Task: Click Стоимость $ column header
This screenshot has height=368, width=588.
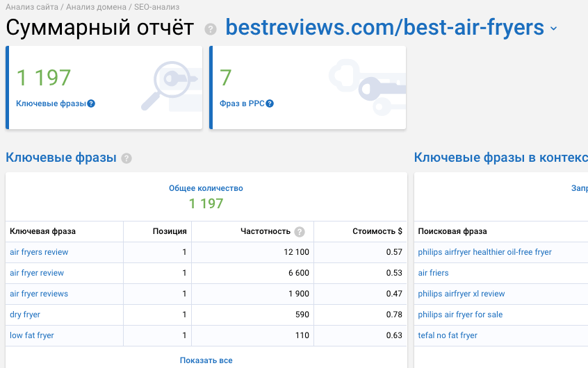Action: (377, 231)
